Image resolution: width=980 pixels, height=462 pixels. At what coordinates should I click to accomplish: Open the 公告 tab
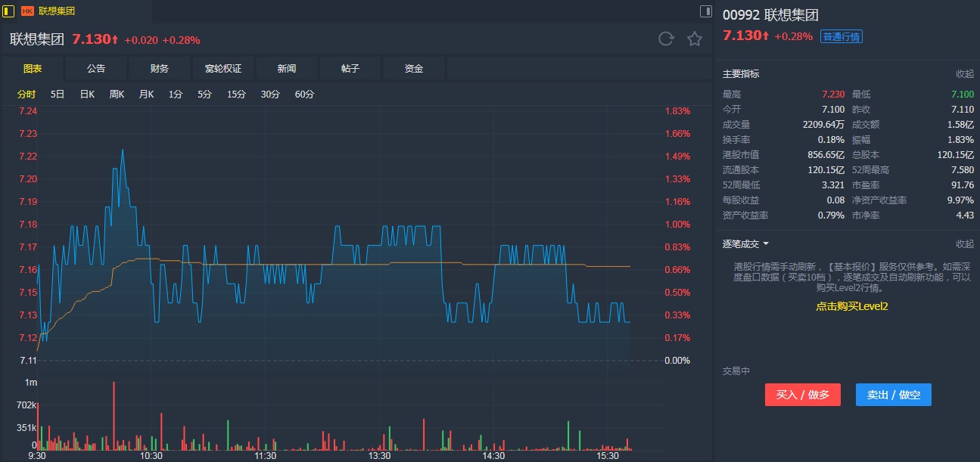96,69
